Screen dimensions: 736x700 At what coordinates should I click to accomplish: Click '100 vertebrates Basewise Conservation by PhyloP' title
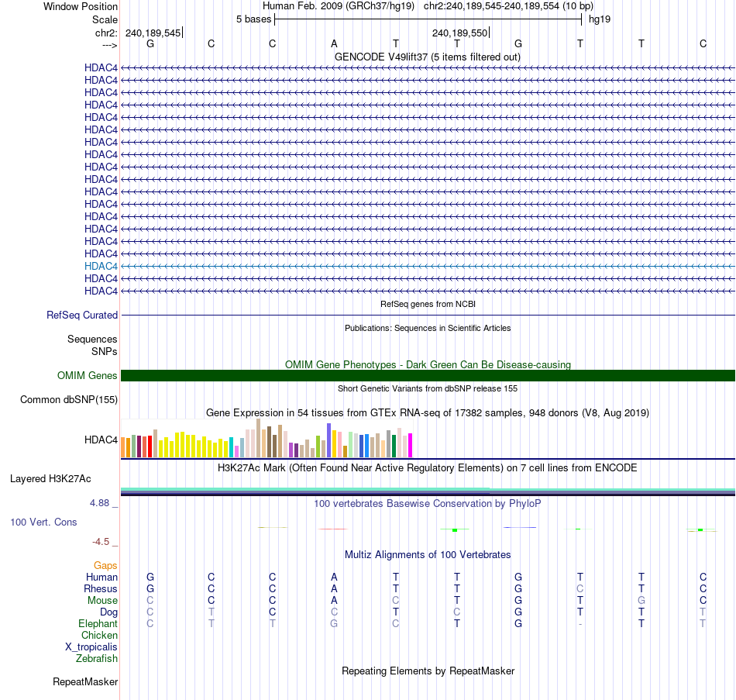(428, 503)
